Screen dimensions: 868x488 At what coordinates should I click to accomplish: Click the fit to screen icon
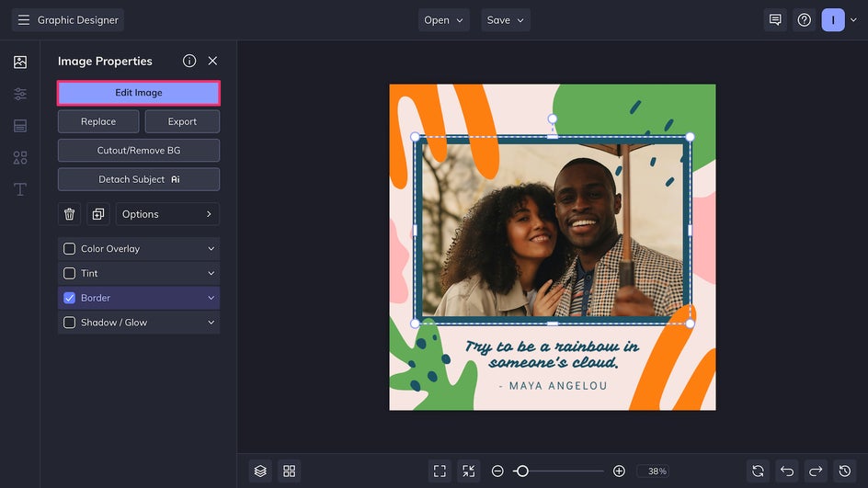[440, 471]
